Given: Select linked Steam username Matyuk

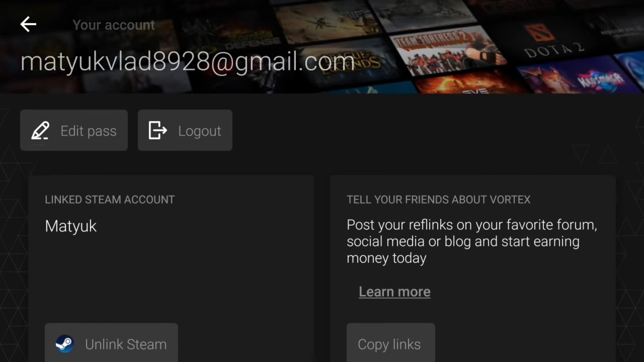Looking at the screenshot, I should coord(71,226).
